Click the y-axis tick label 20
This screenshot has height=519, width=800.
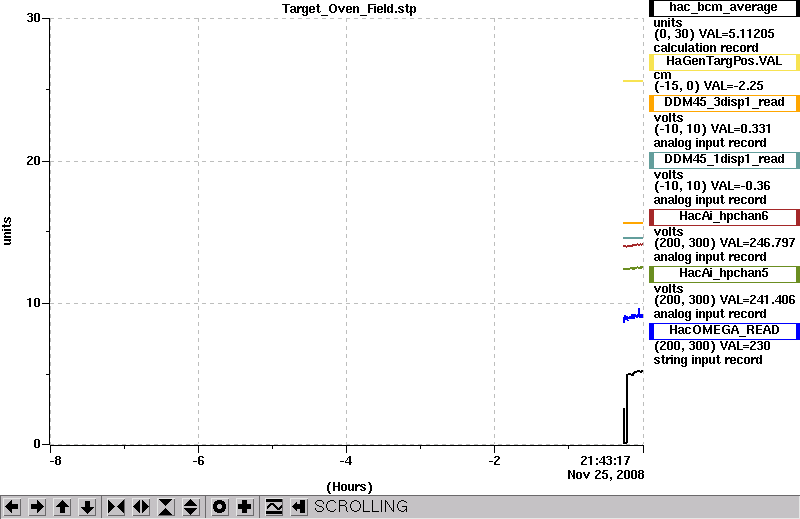[34, 161]
